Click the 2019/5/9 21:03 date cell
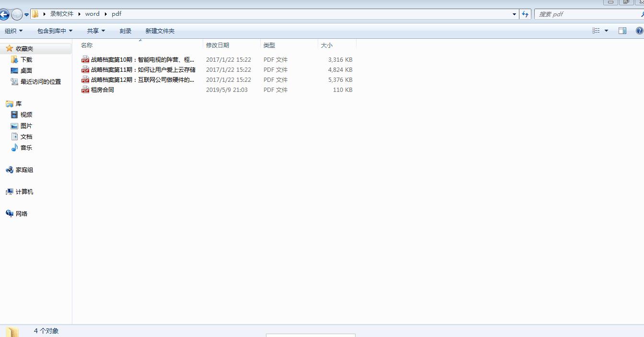 click(x=227, y=90)
